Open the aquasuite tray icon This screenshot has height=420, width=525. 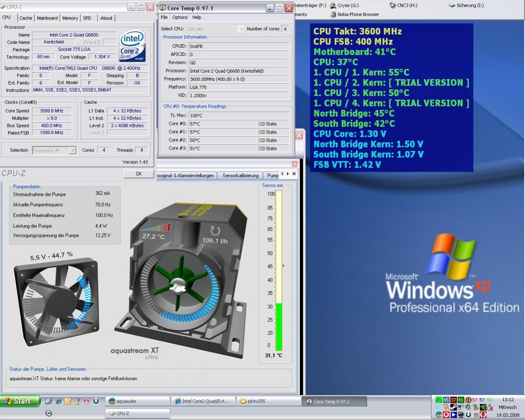click(x=439, y=415)
